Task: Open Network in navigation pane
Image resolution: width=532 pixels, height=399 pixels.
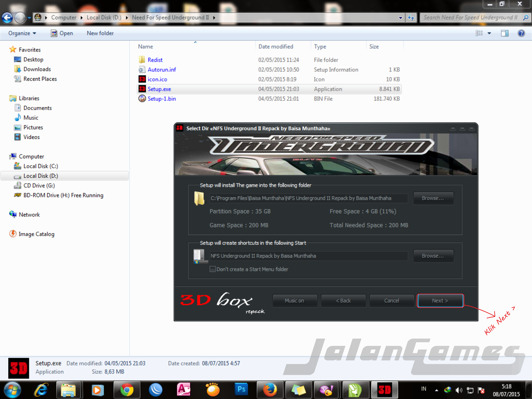Action: (29, 215)
